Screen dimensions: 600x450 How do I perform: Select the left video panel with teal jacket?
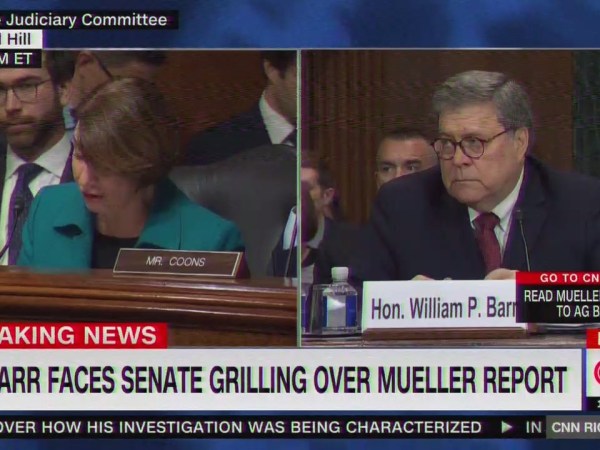tap(148, 198)
